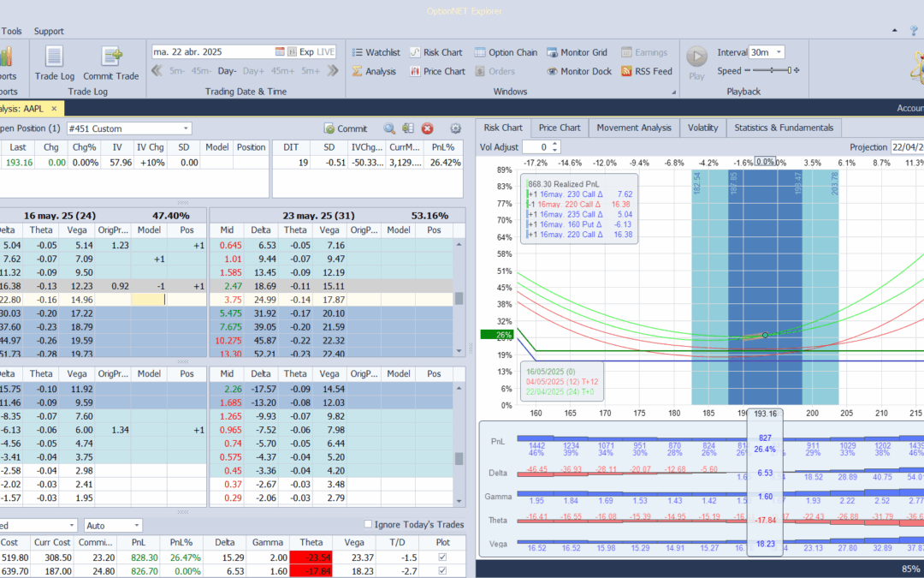924x578 pixels.
Task: Click the PnL% 26.42% cell
Action: [x=443, y=162]
